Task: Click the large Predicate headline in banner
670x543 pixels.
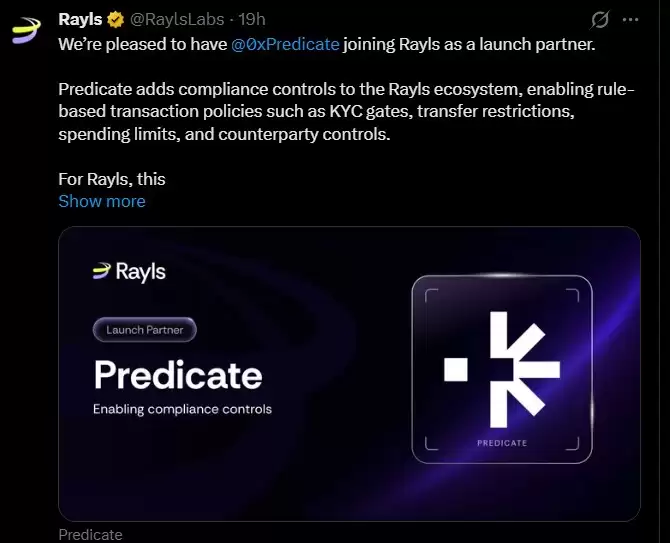Action: click(x=178, y=375)
